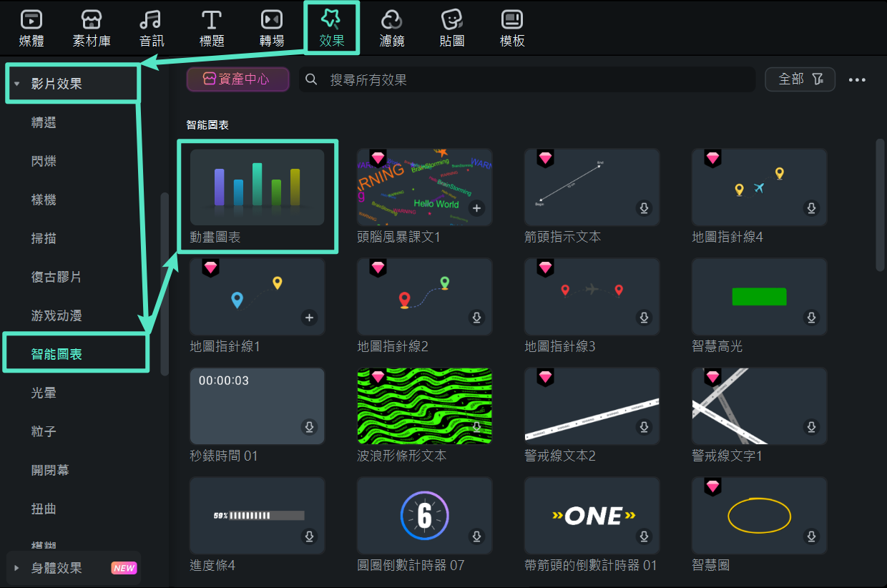Click the 搜尋所有效果 search field
Screen dimensions: 887x588
coord(529,79)
